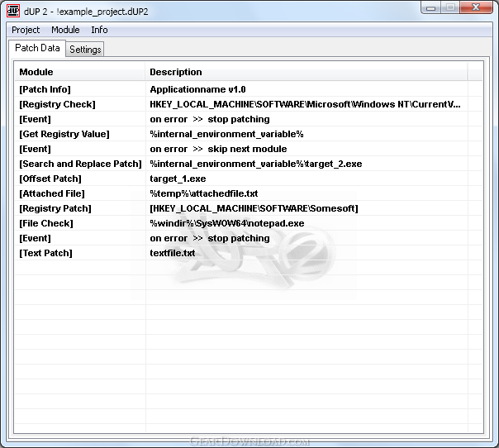Click the SysWOW64\notepad.exe description
The width and height of the screenshot is (499, 448).
(x=227, y=223)
